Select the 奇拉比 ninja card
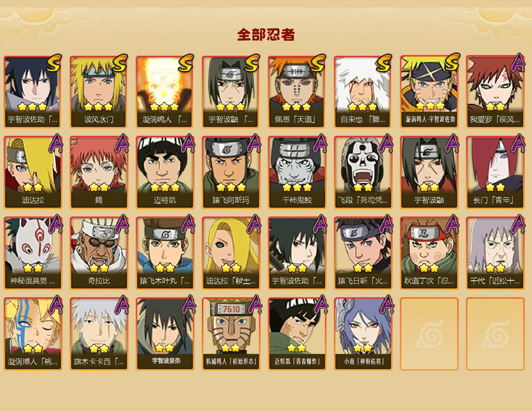The image size is (532, 411). pyautogui.click(x=99, y=253)
